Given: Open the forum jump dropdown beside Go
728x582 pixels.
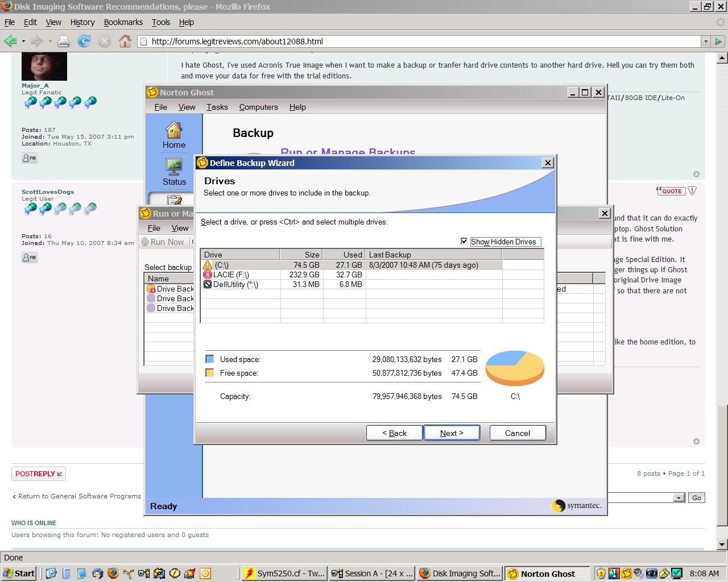Looking at the screenshot, I should pyautogui.click(x=679, y=498).
